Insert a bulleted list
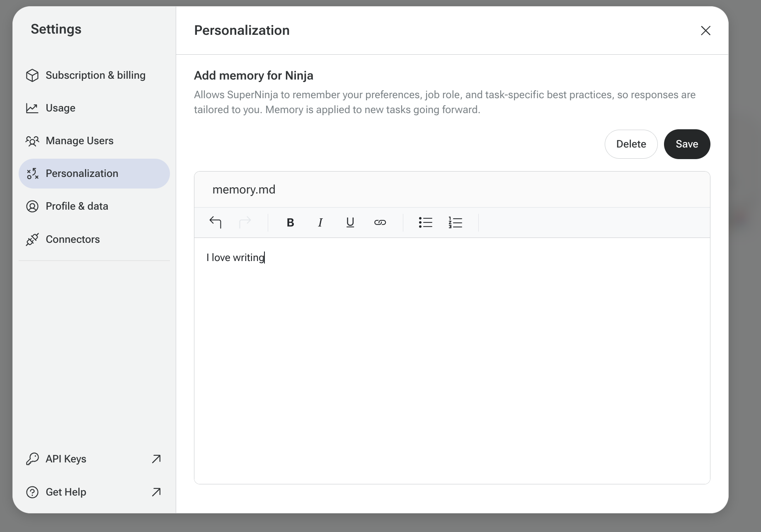The width and height of the screenshot is (761, 532). tap(426, 222)
